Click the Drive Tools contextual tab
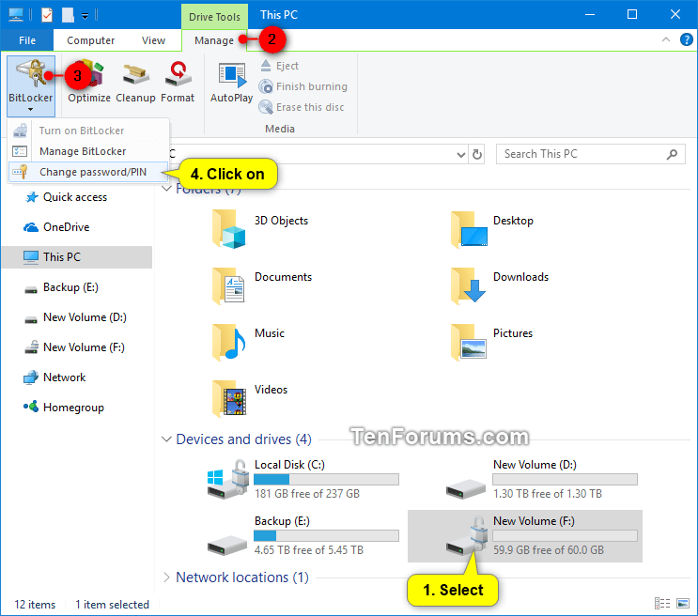698x616 pixels. tap(214, 17)
